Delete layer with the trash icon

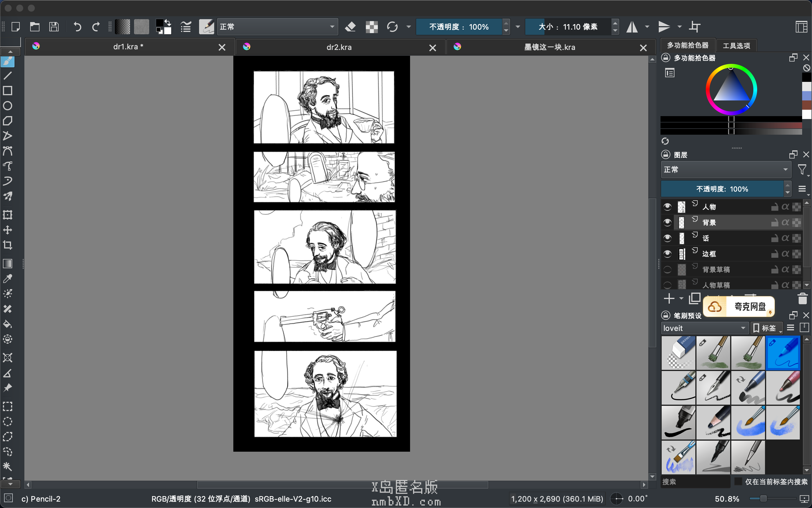(802, 298)
